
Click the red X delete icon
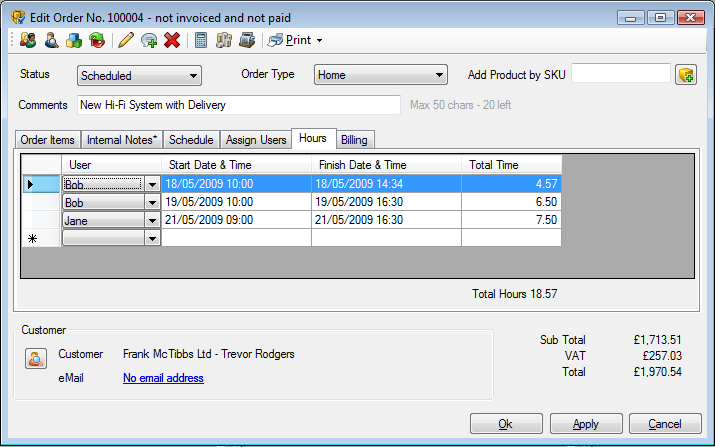pos(172,41)
